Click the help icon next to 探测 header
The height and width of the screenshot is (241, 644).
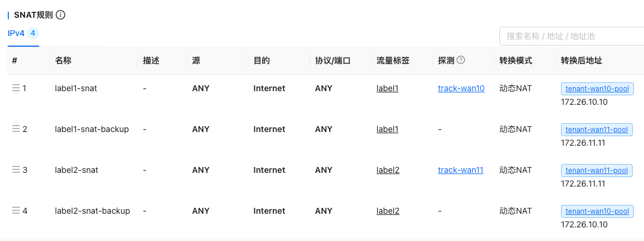point(461,60)
